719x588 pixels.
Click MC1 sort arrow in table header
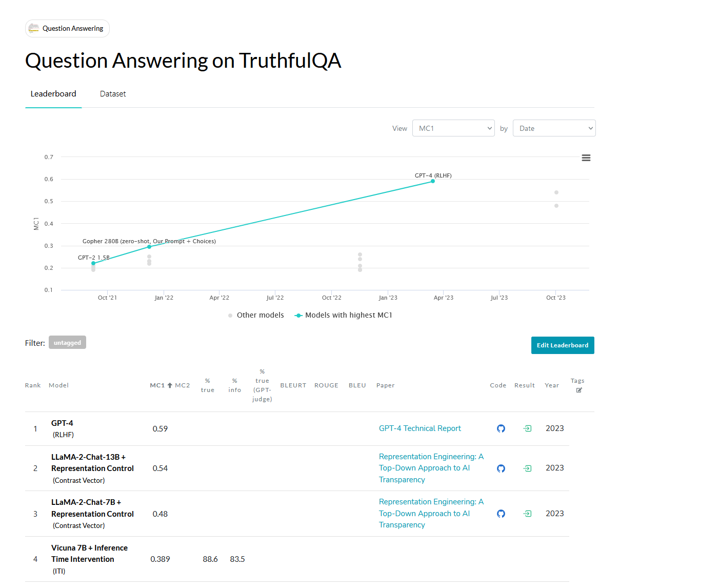point(170,385)
